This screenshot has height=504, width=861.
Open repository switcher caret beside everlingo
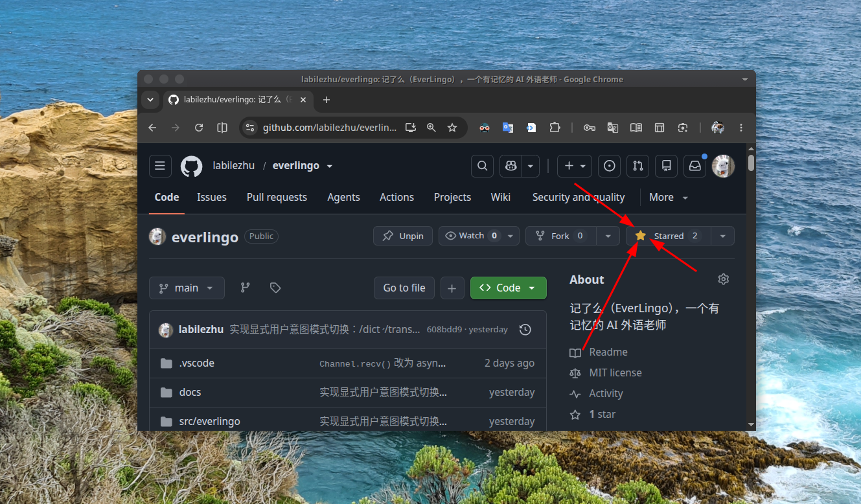[330, 166]
